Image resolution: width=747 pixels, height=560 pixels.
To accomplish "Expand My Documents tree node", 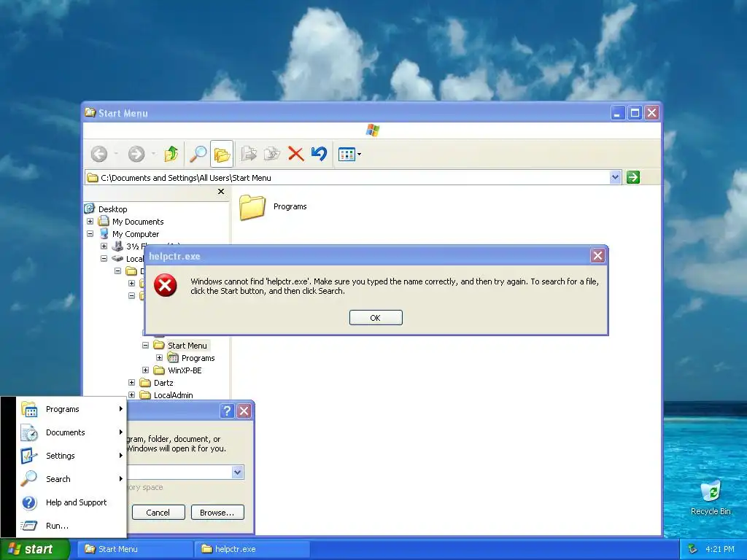I will point(90,222).
